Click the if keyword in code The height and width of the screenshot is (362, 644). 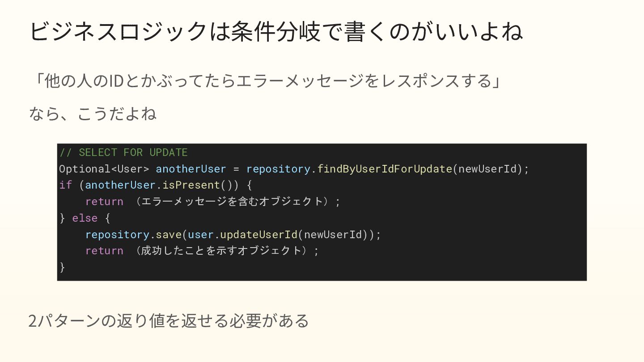point(65,185)
